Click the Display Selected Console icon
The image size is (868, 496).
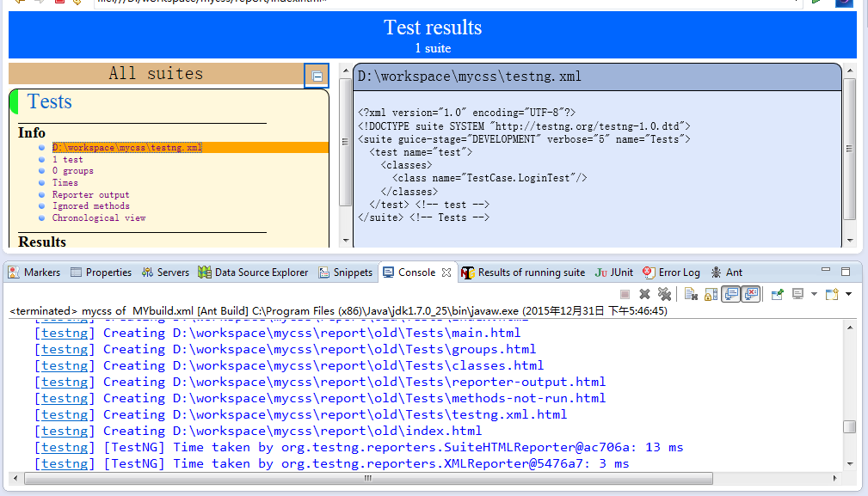coord(797,294)
